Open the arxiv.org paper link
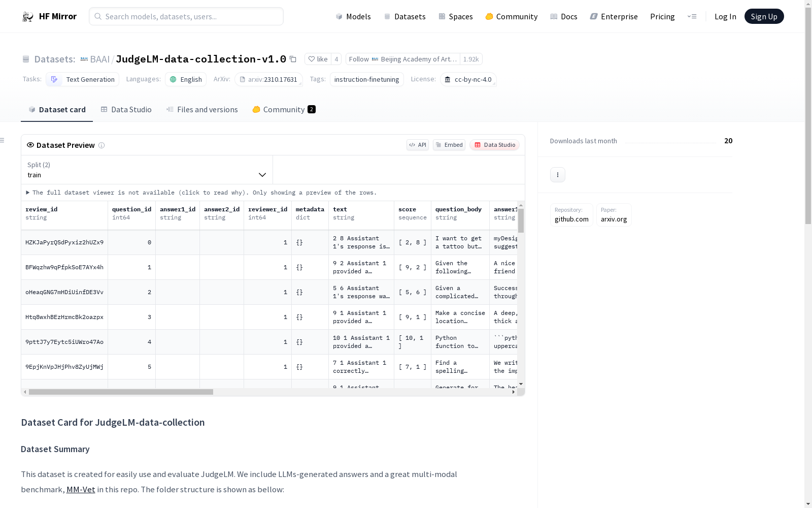 click(x=614, y=215)
